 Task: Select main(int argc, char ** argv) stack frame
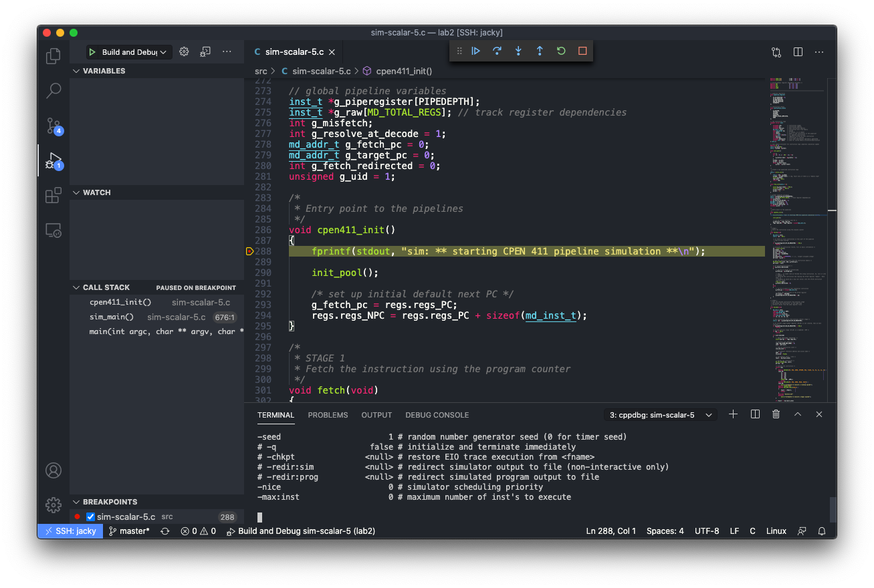[156, 331]
